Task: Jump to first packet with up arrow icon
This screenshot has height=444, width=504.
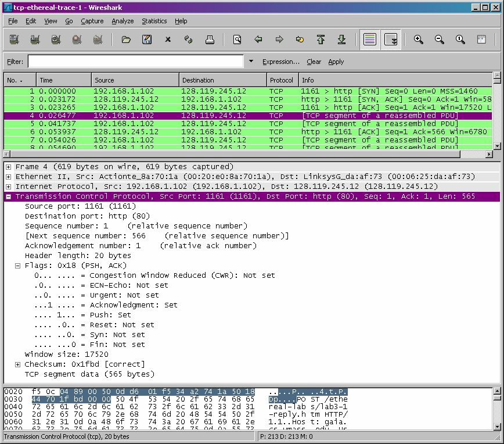Action: coord(321,40)
